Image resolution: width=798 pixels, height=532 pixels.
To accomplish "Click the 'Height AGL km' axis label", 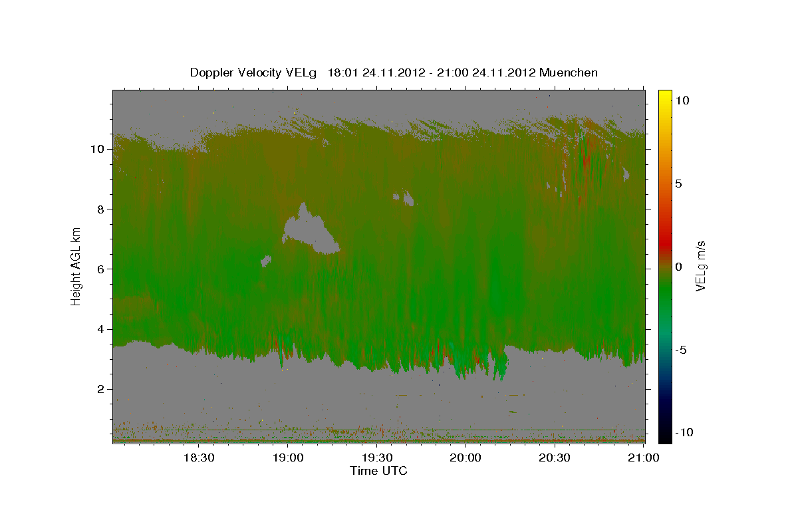I will click(76, 265).
